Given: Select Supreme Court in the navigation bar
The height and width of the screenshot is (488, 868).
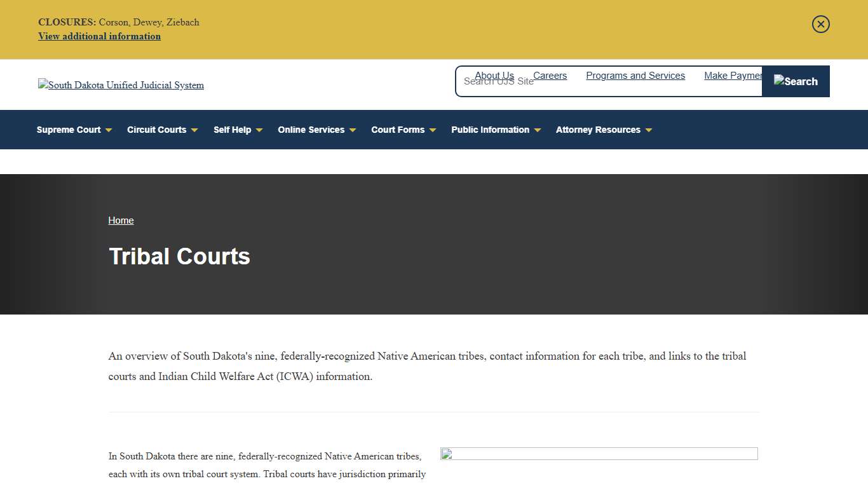Looking at the screenshot, I should tap(68, 130).
